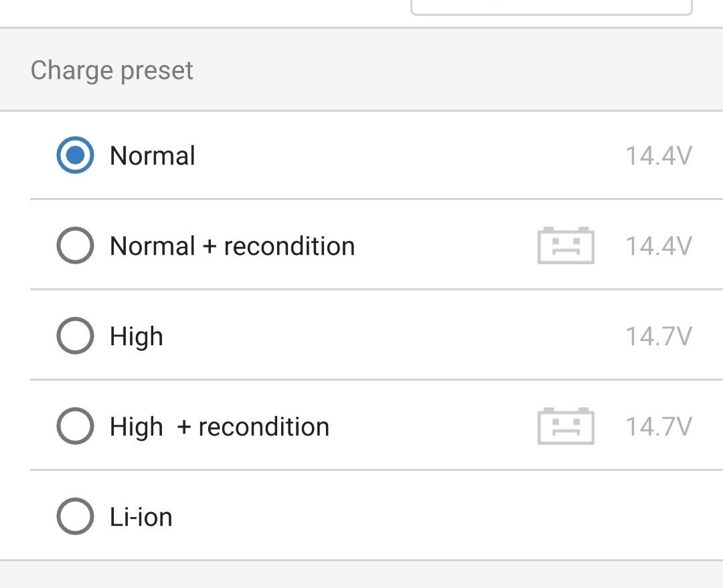Click 14.4V value beside Normal + recondition

pos(658,246)
